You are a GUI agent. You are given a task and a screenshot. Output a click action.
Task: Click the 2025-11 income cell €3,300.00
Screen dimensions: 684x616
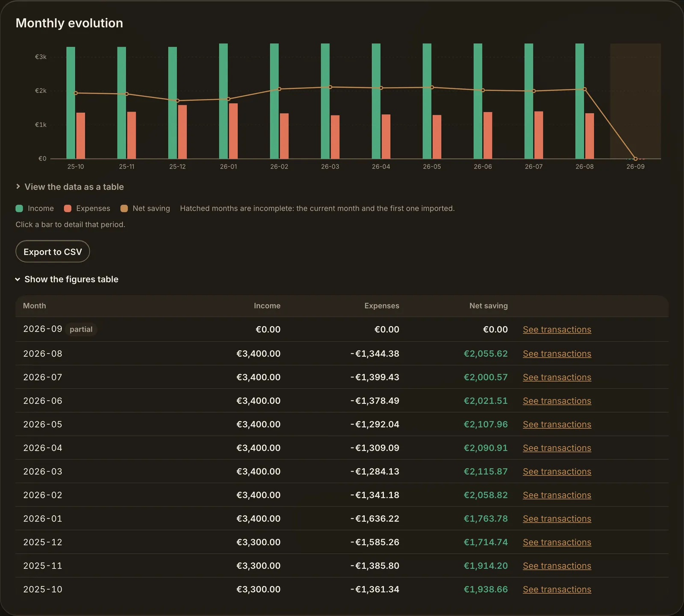point(259,566)
